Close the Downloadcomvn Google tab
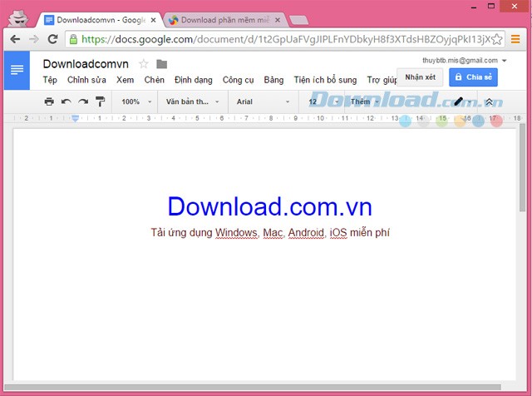 153,20
